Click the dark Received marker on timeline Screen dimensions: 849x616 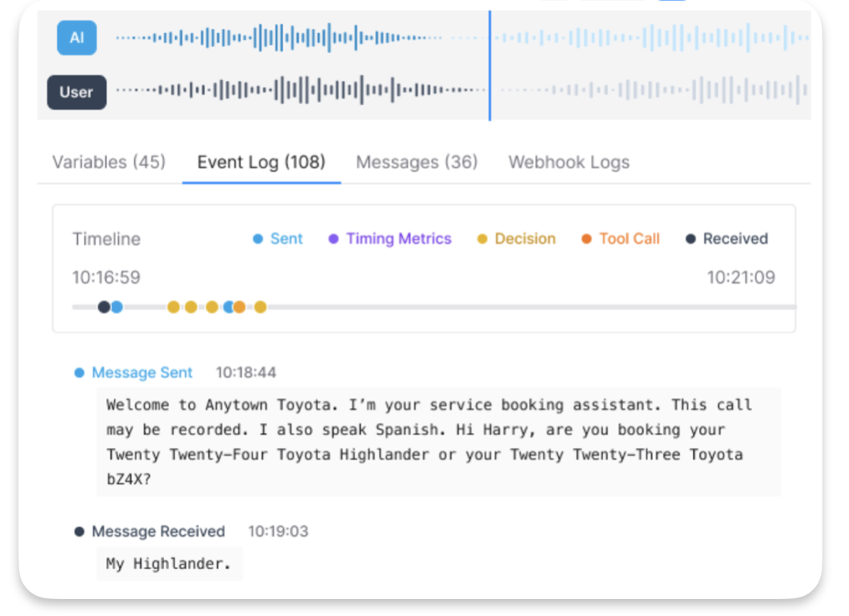(x=104, y=306)
